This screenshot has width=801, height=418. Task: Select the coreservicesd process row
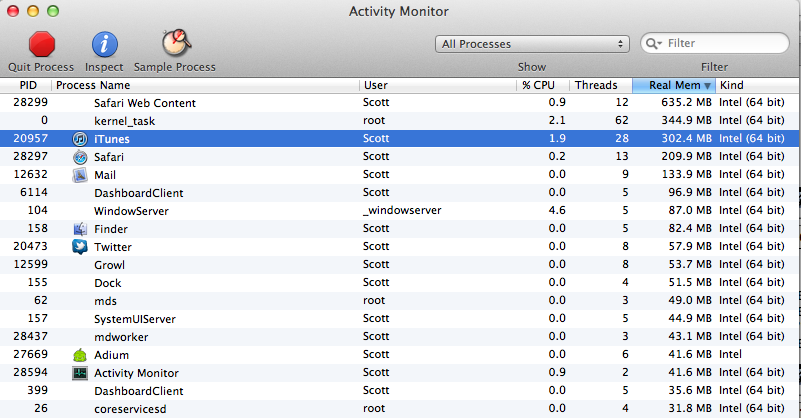point(400,409)
